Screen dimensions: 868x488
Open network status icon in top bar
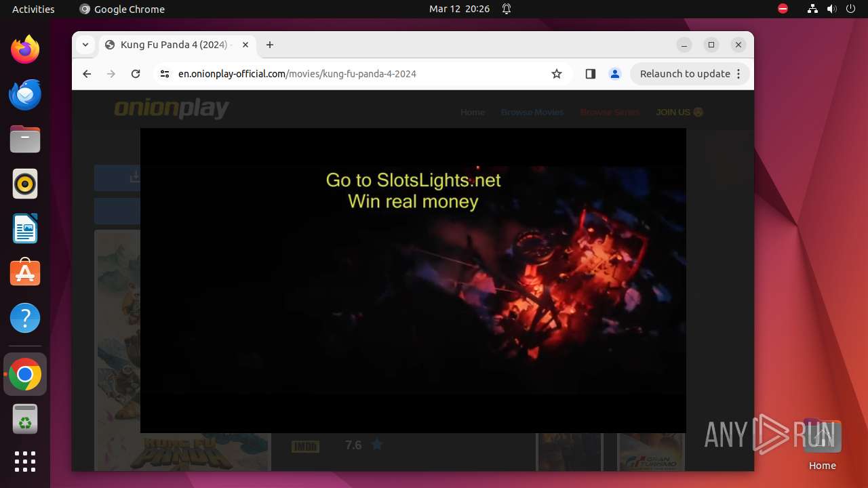812,9
